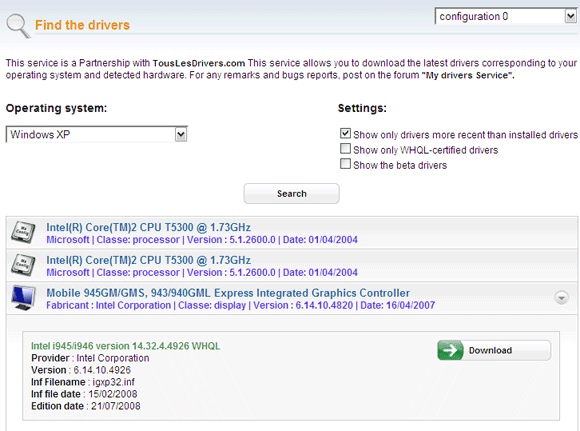Enable Show only drivers more recent than installed

click(x=345, y=133)
